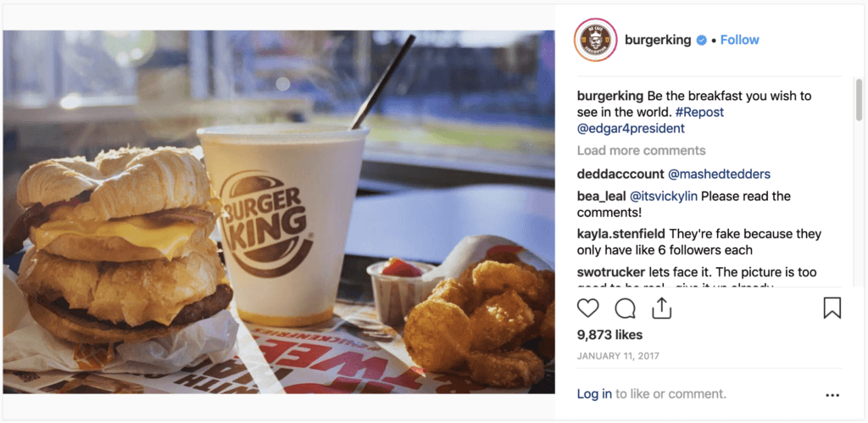Open the burgerking username in header
The height and width of the screenshot is (423, 868).
[658, 40]
